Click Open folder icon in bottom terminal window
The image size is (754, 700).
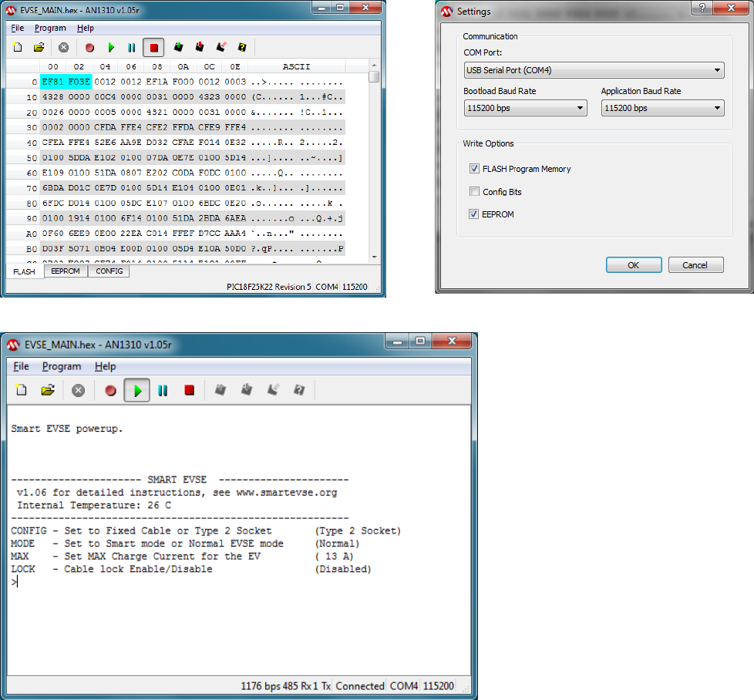pos(48,390)
